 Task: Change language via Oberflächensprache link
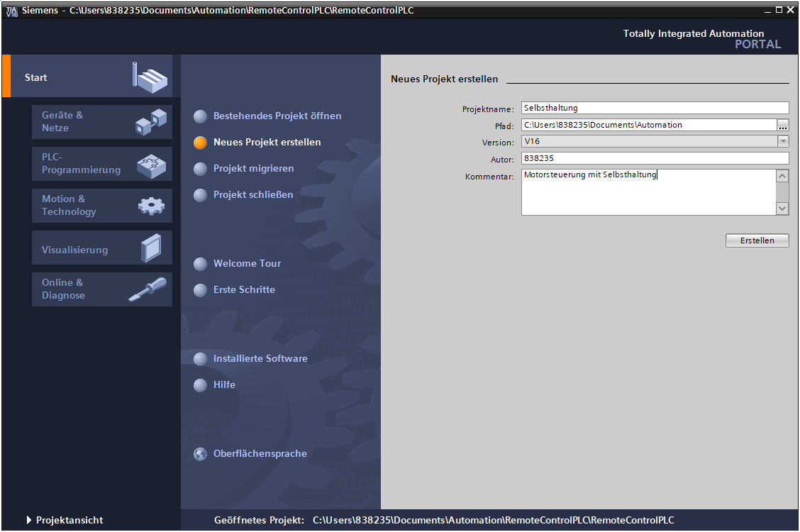click(260, 453)
